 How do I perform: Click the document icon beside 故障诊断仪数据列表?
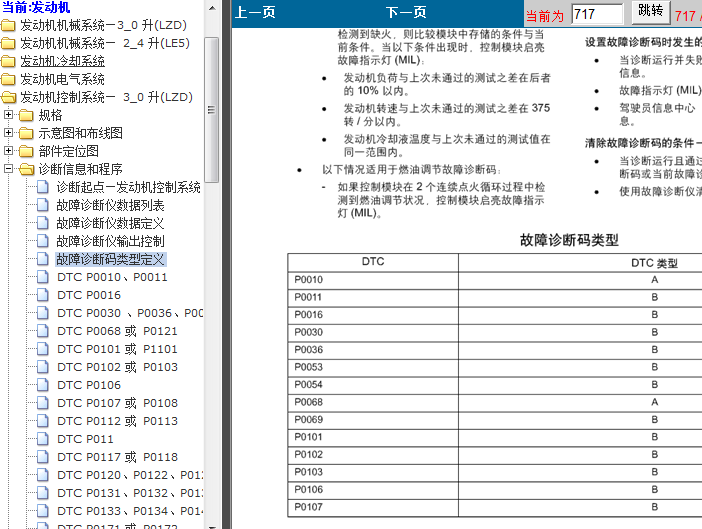coord(43,205)
